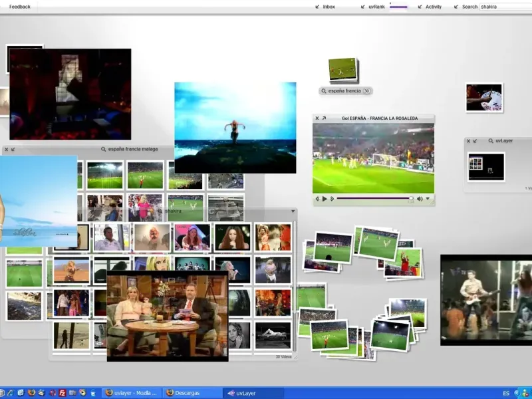Screen dimensions: 532x399
Task: Collapse the españa francia malaga panel
Action: point(13,150)
